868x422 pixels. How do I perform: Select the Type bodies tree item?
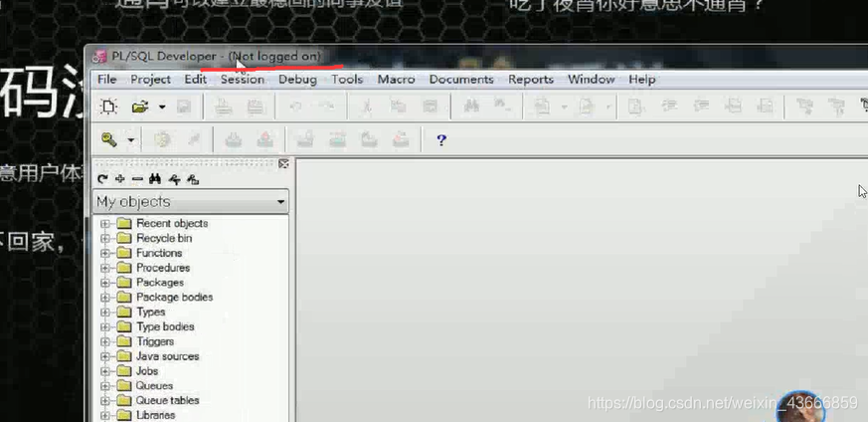[x=165, y=326]
